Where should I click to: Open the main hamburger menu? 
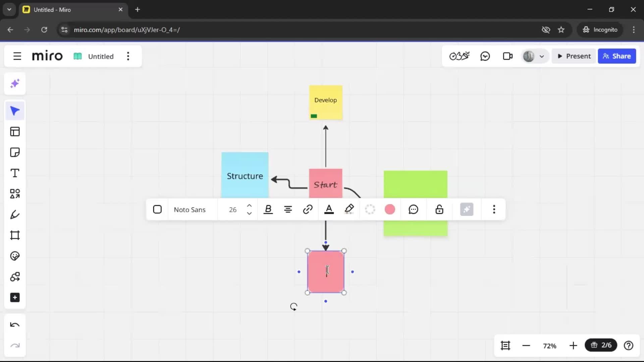point(17,56)
